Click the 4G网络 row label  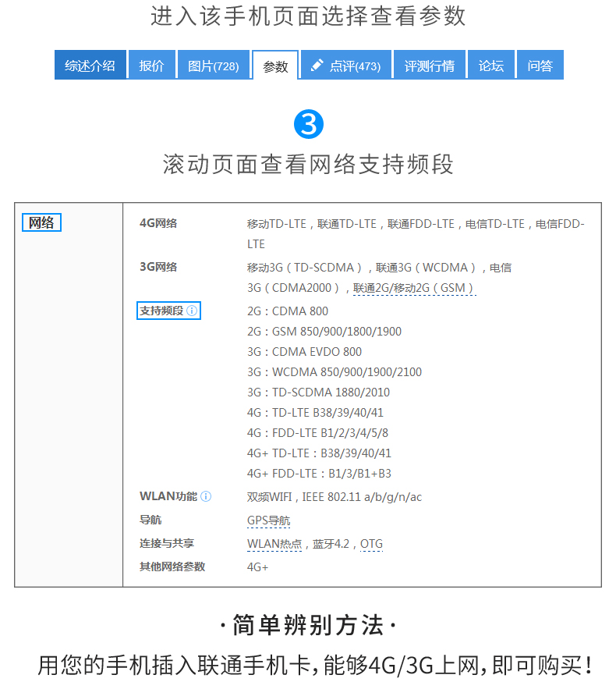point(158,223)
